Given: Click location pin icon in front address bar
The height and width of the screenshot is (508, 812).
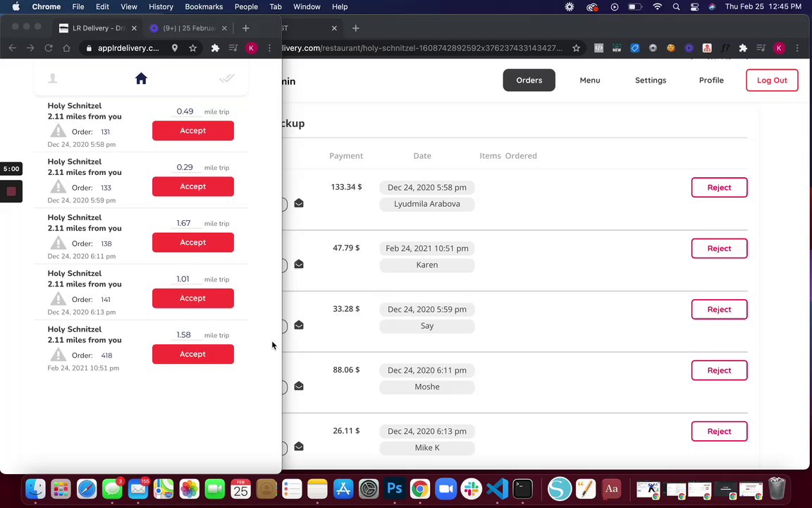Looking at the screenshot, I should click(x=175, y=48).
